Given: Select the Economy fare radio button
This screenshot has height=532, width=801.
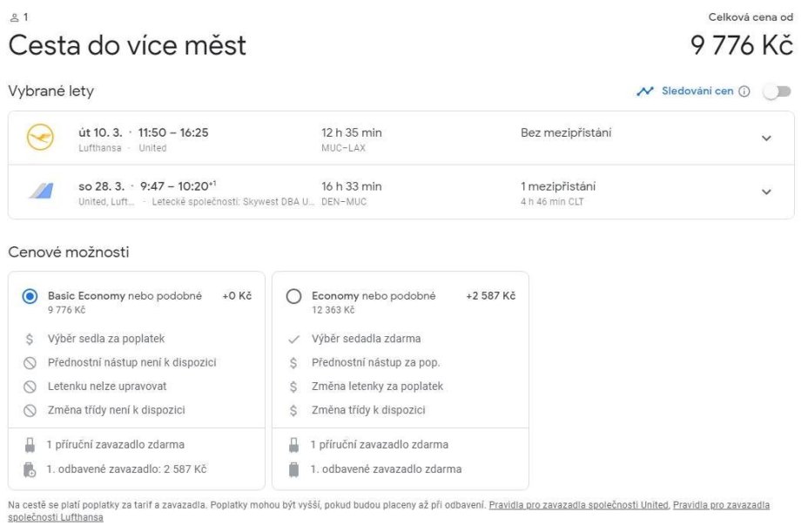Looking at the screenshot, I should pos(293,297).
